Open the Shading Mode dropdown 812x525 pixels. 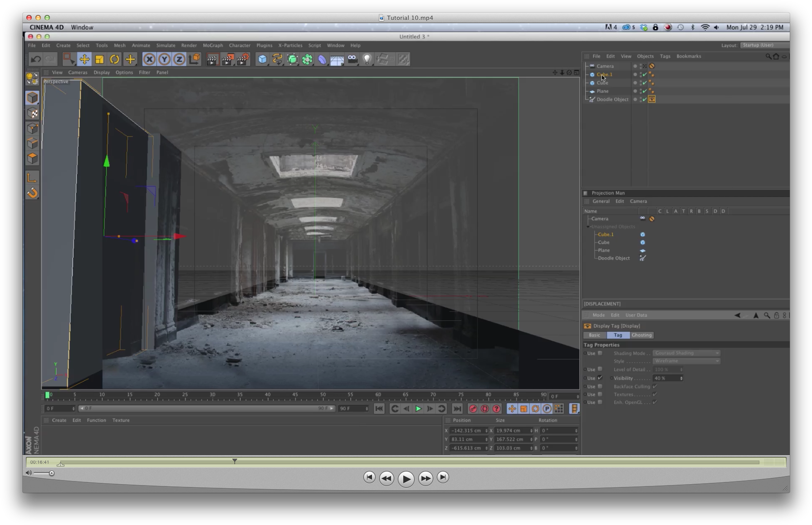pyautogui.click(x=686, y=353)
